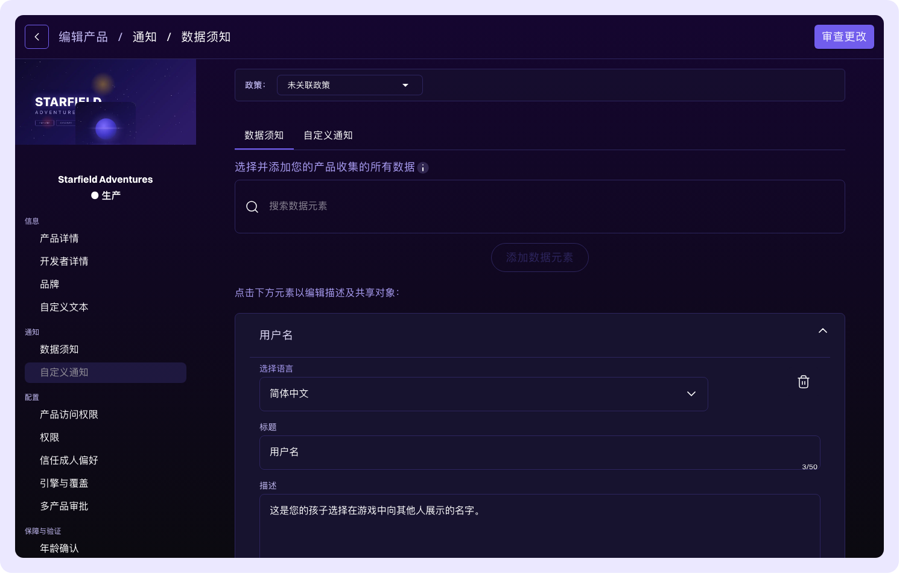
Task: Open 多产品审批 in the sidebar
Action: (106, 507)
